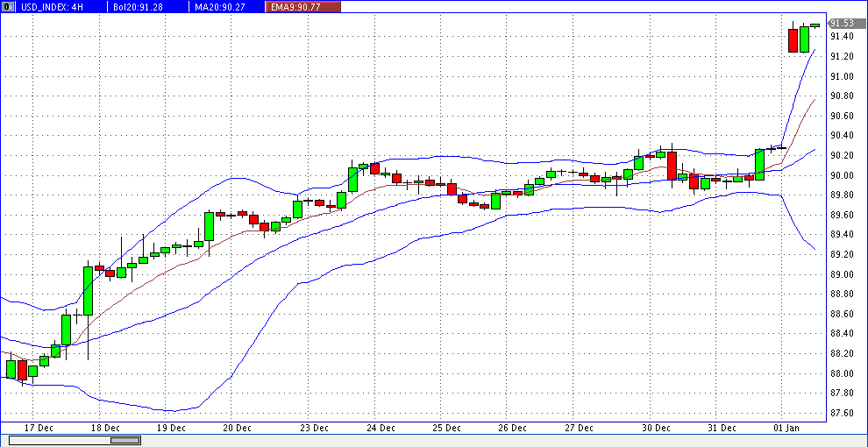This screenshot has width=868, height=447.
Task: Click the 89.80 price axis label
Action: point(843,195)
